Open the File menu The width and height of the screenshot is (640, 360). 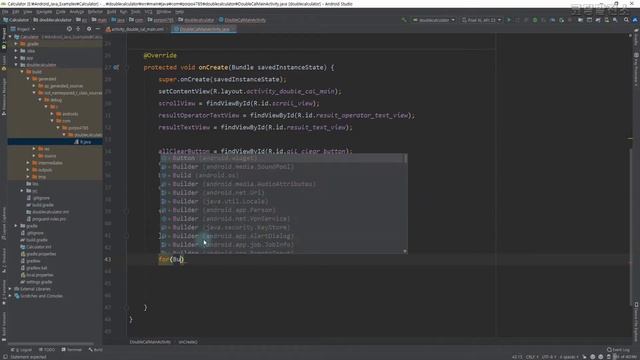pyautogui.click(x=4, y=12)
